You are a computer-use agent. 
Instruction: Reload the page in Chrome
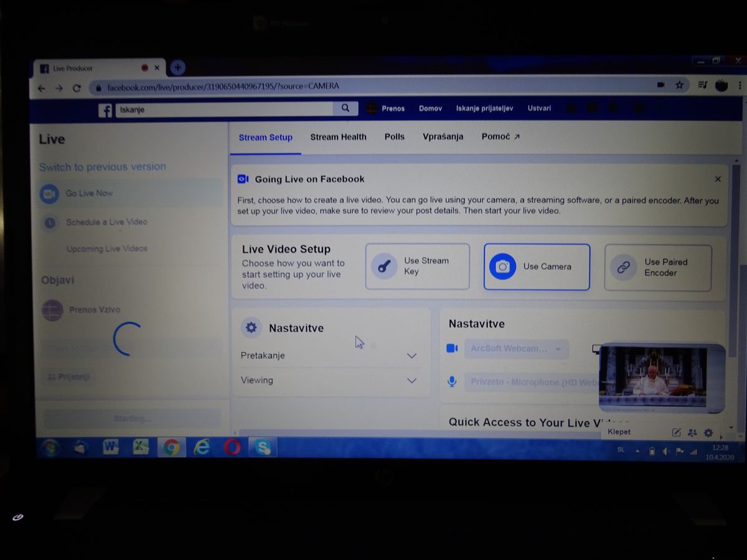[x=77, y=88]
